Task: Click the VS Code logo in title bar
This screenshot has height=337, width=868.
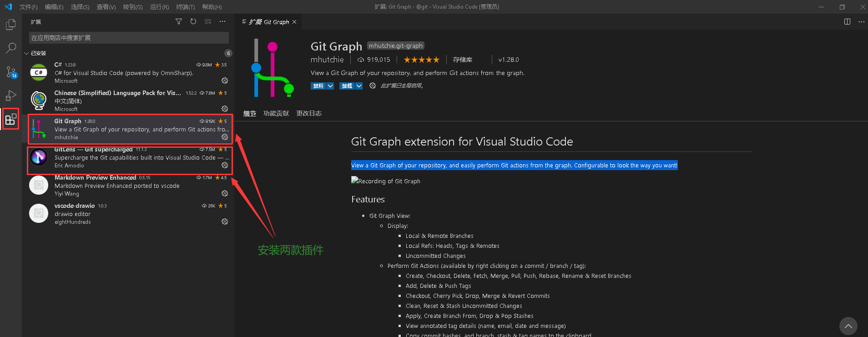Action: coord(8,7)
